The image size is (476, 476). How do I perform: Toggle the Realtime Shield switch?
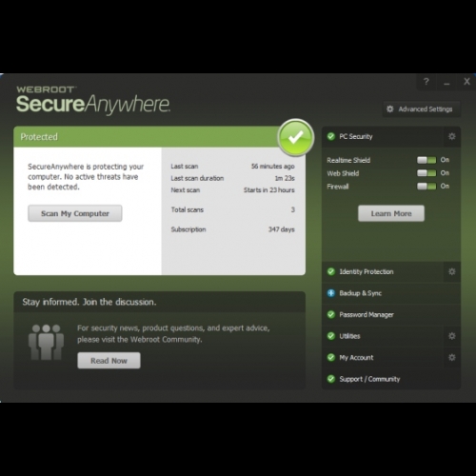click(426, 160)
